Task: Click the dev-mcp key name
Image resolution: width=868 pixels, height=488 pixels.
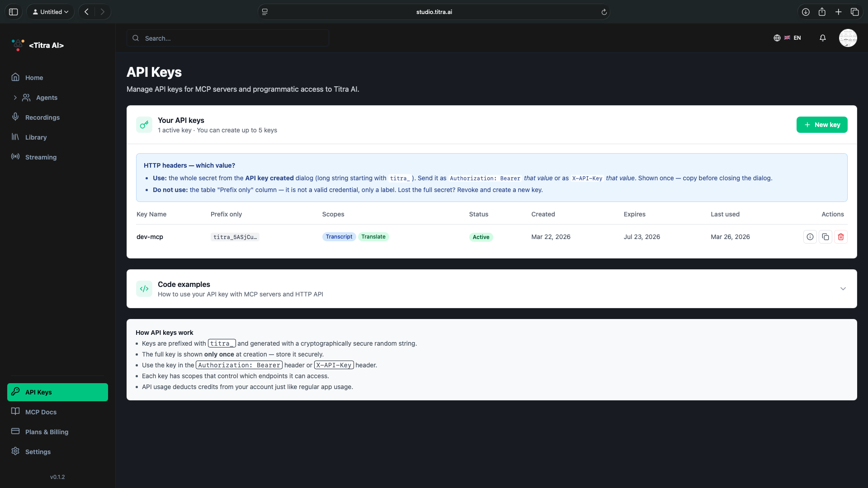Action: (x=150, y=237)
